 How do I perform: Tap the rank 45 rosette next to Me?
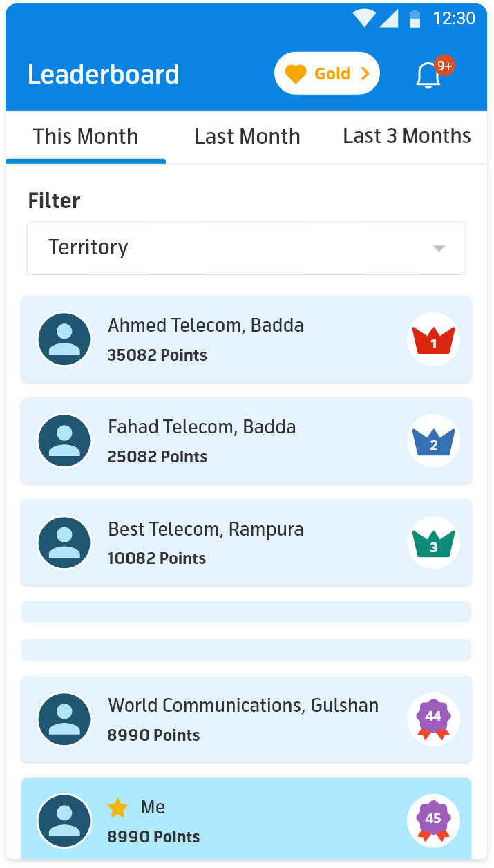pos(433,820)
